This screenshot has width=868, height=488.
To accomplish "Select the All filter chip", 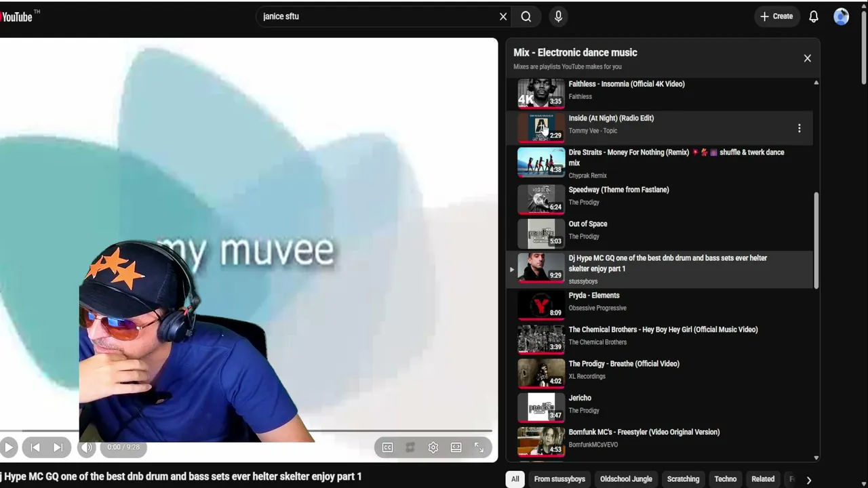I will tap(515, 479).
